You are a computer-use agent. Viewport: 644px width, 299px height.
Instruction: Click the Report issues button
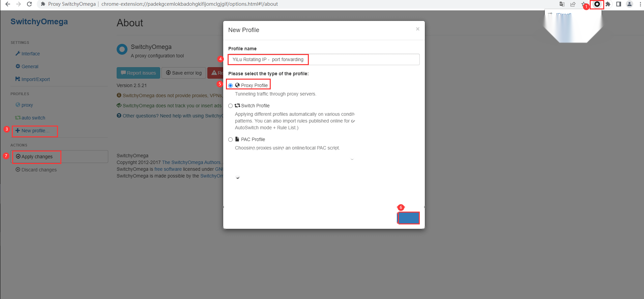tap(138, 73)
